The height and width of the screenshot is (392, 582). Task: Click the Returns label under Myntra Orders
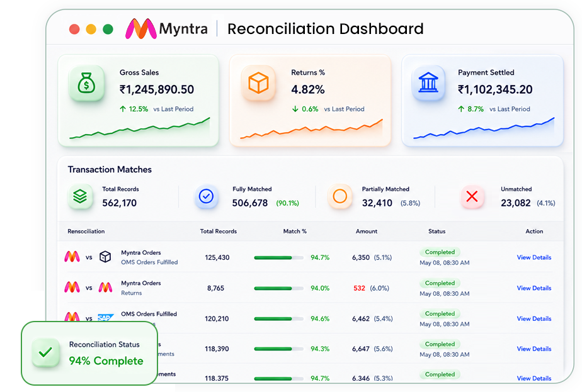pyautogui.click(x=132, y=293)
